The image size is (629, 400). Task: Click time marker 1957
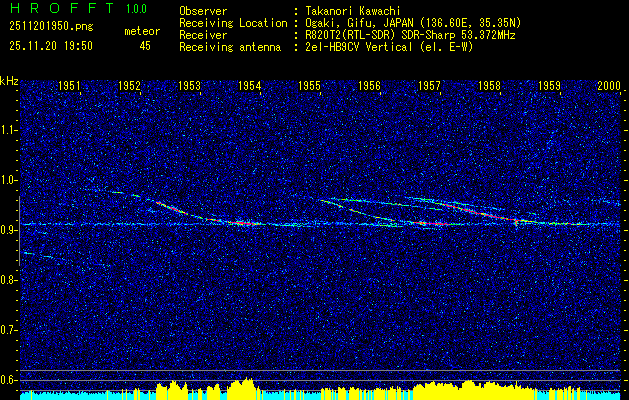(x=429, y=86)
